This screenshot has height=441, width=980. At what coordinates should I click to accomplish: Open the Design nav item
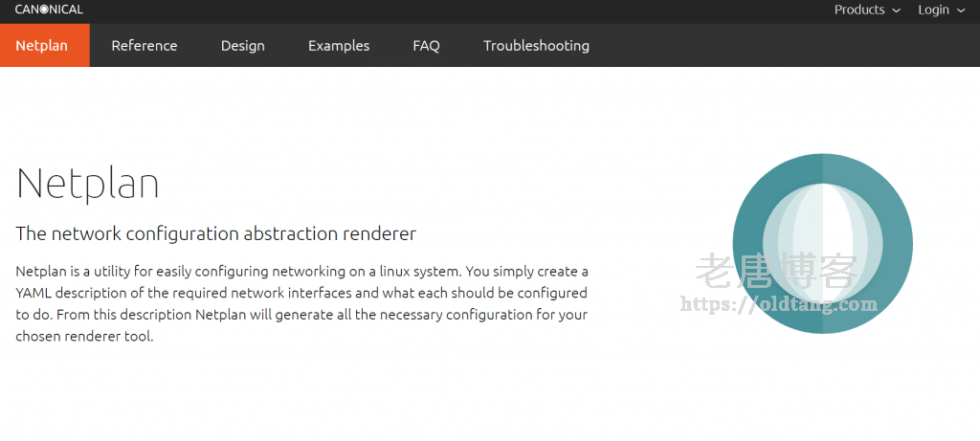tap(242, 46)
